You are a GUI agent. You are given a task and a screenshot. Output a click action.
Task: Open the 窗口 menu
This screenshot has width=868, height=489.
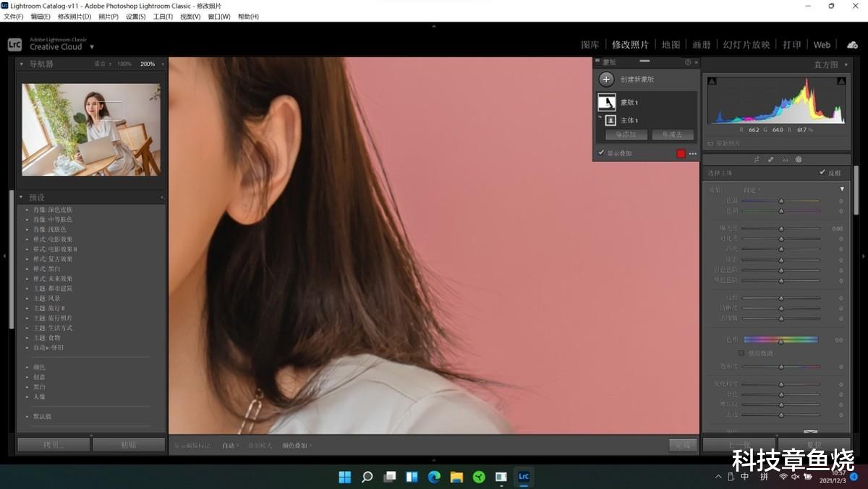[218, 16]
